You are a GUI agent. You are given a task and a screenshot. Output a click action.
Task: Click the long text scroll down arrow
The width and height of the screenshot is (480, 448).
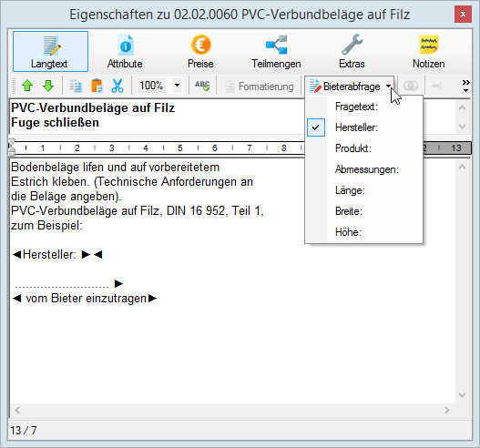coord(463,395)
